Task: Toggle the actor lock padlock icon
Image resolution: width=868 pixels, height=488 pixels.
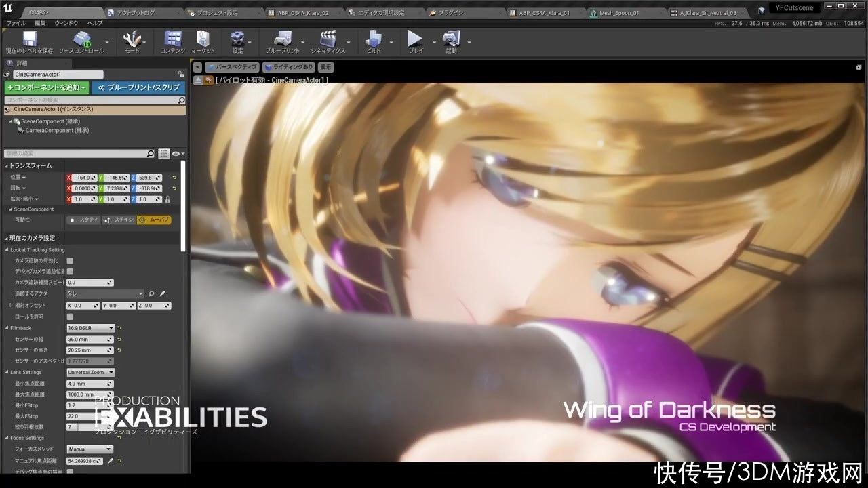Action: [181, 75]
